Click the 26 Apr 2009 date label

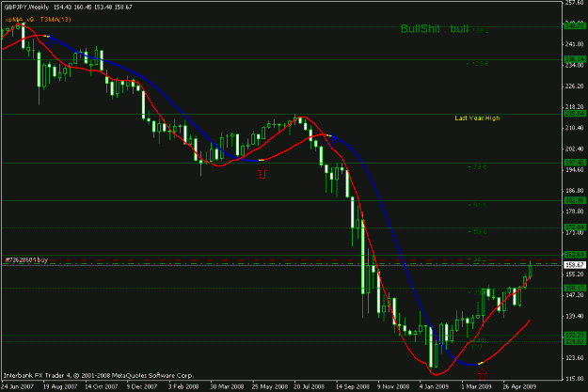(x=519, y=386)
